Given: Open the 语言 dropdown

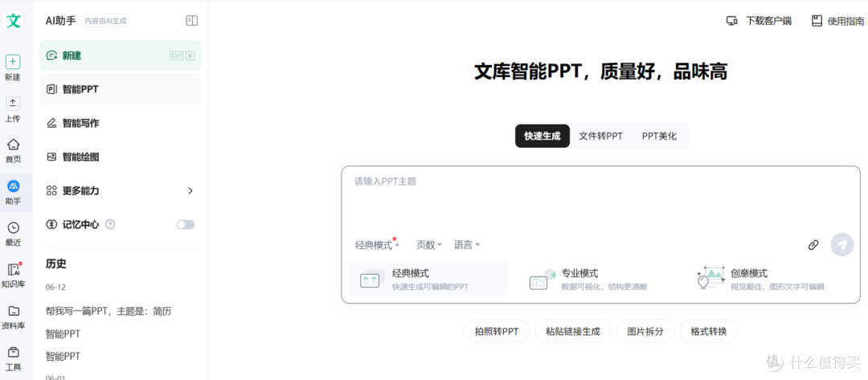Looking at the screenshot, I should pos(467,244).
